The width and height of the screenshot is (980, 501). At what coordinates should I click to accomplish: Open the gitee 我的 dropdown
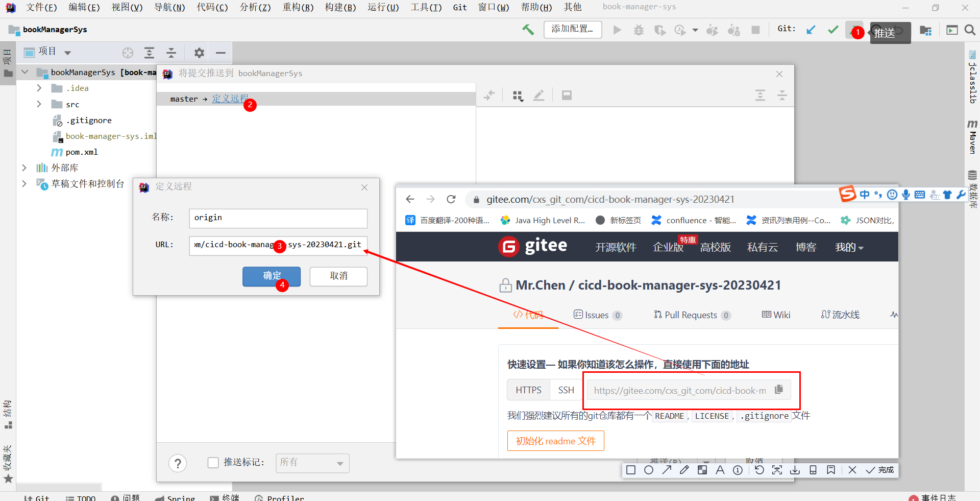click(x=849, y=247)
